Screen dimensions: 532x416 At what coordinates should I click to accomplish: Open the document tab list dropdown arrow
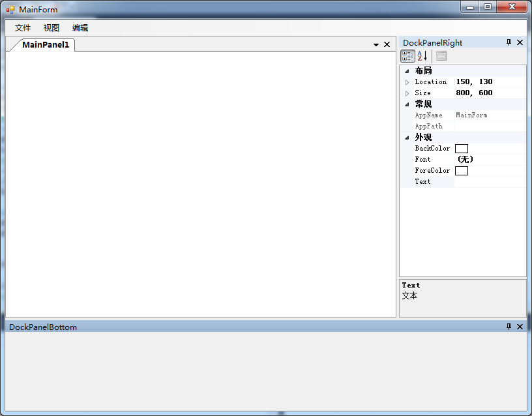click(x=376, y=44)
